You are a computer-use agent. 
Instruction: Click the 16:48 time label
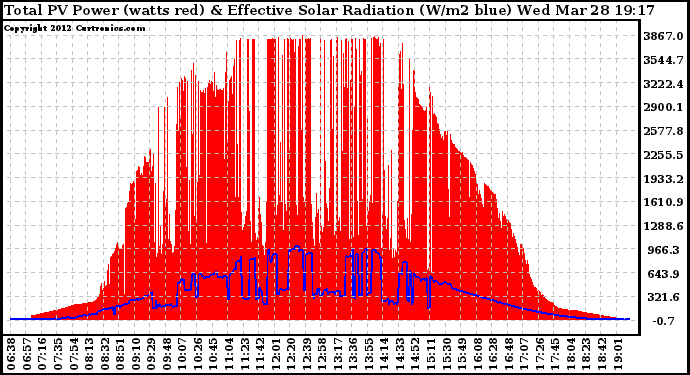point(510,353)
